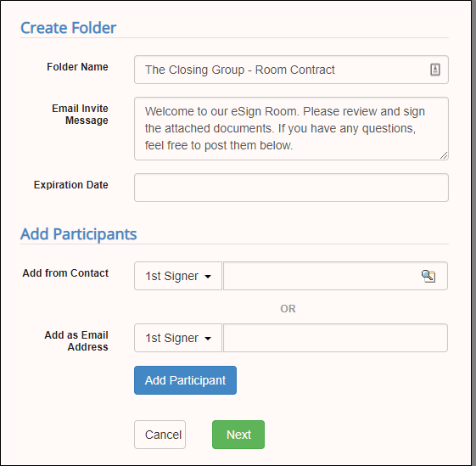Click the autofill icon in Folder Name field

point(435,70)
